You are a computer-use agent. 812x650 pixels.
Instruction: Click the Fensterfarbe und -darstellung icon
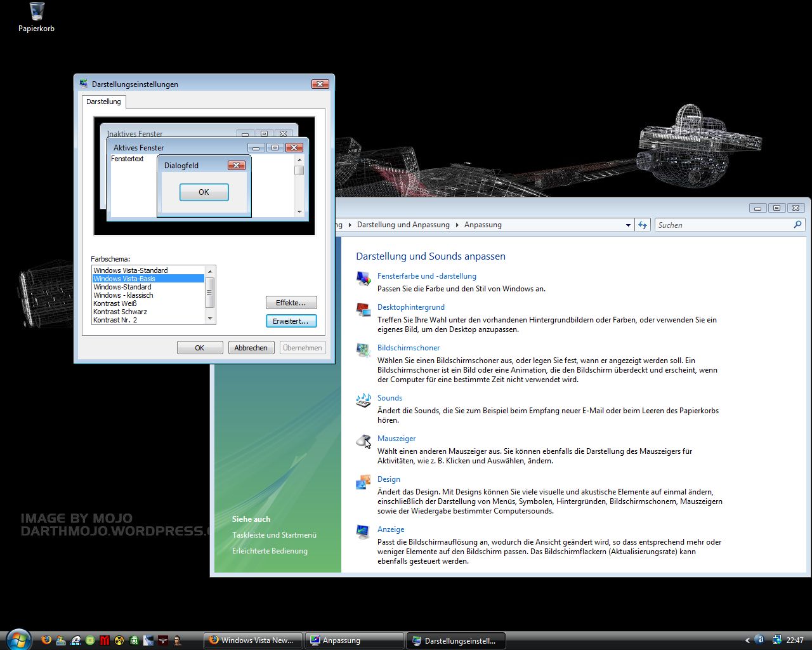tap(363, 278)
